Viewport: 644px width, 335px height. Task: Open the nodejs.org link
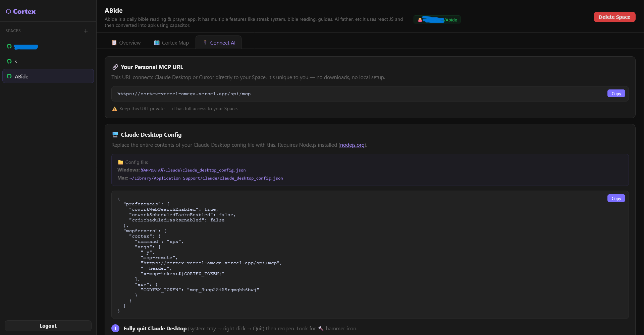click(352, 145)
